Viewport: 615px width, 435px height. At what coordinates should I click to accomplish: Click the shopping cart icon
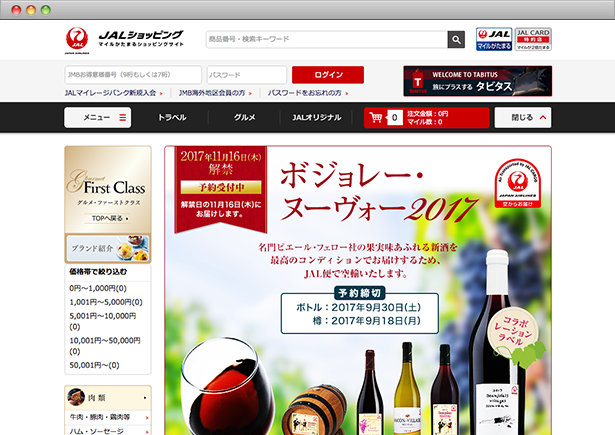[375, 117]
